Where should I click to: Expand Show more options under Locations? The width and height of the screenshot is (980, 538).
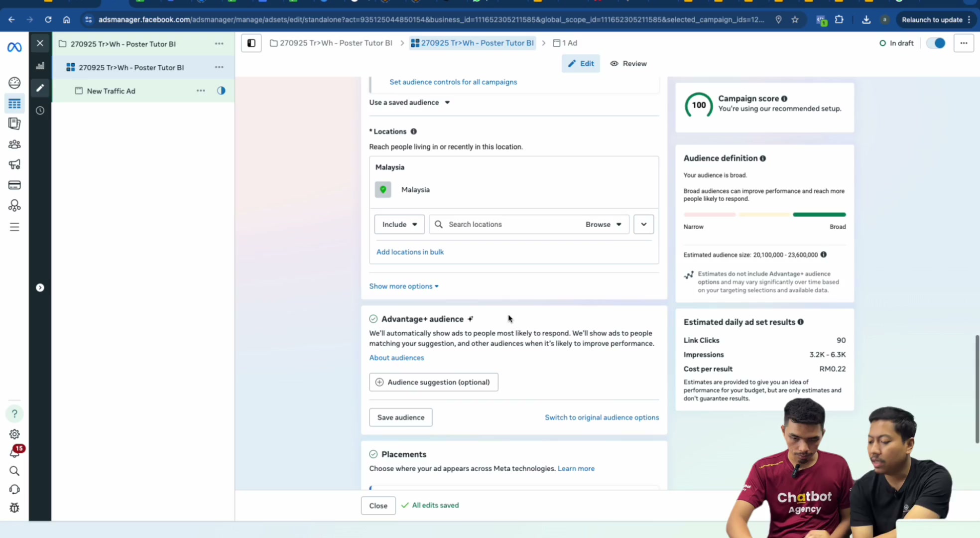404,286
